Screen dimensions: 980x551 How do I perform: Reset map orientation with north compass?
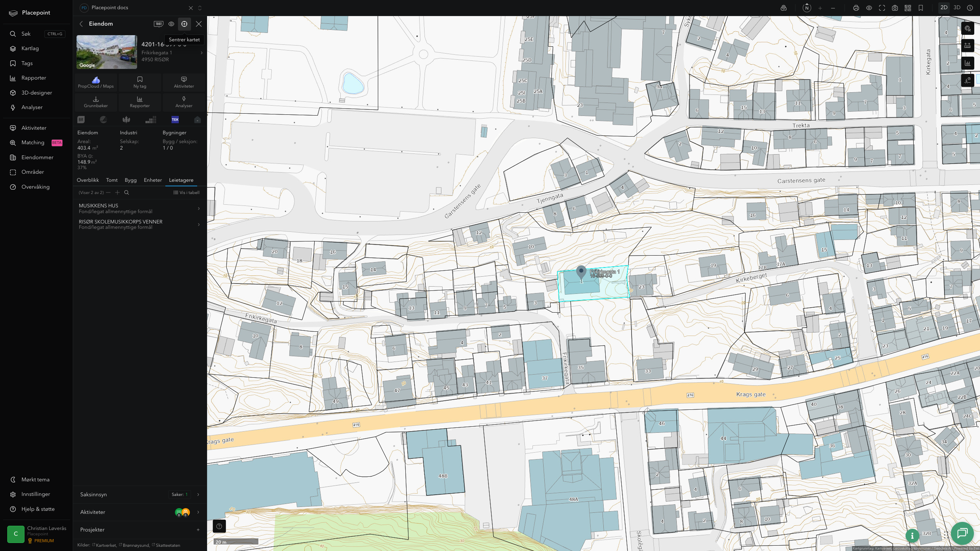[807, 8]
